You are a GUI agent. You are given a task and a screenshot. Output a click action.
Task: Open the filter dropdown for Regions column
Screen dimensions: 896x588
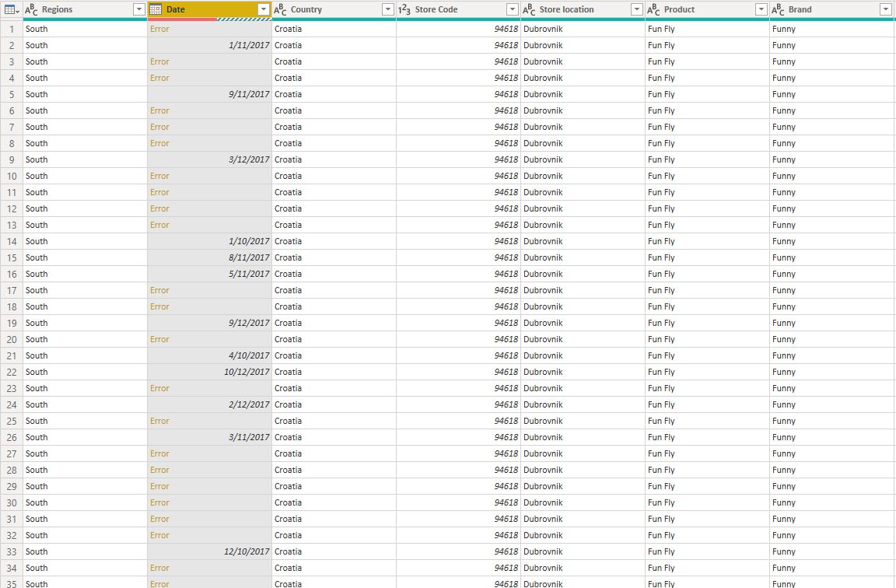pyautogui.click(x=139, y=9)
